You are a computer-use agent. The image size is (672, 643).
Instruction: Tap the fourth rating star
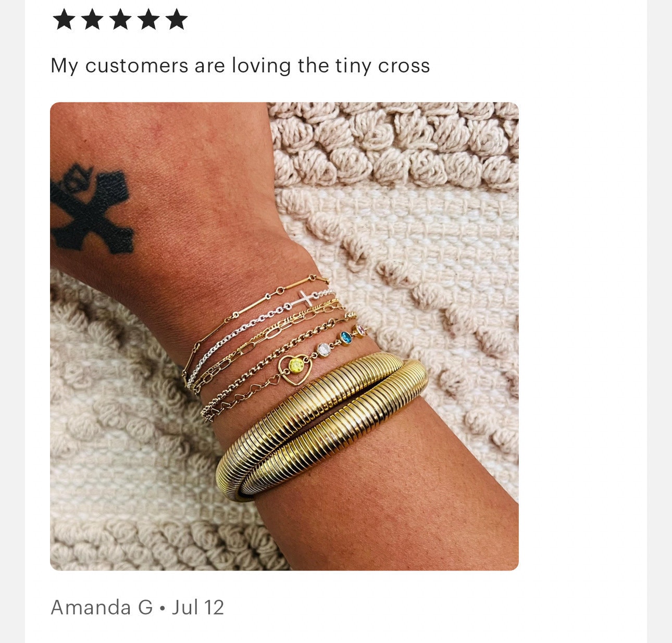coord(148,19)
